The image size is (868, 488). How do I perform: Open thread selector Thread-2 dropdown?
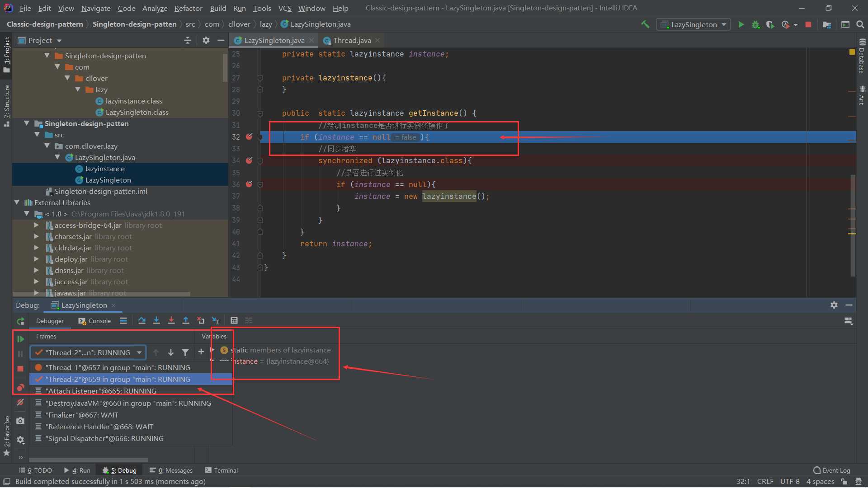point(88,352)
